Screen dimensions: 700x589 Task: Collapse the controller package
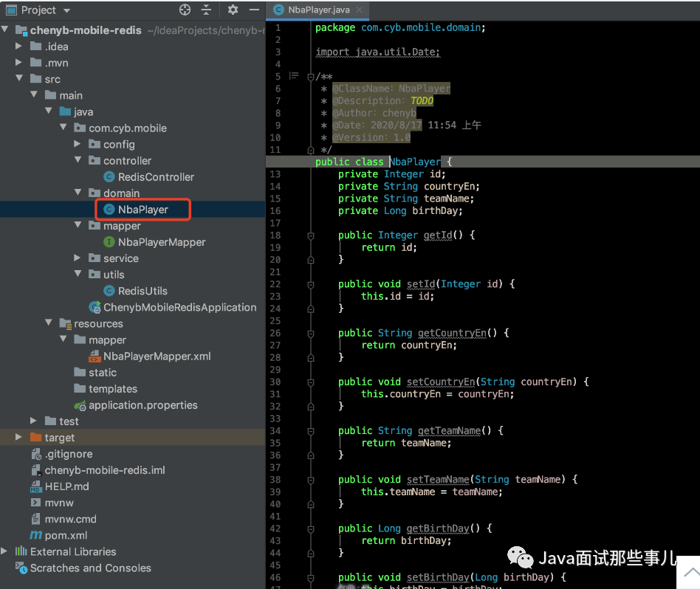pos(78,159)
